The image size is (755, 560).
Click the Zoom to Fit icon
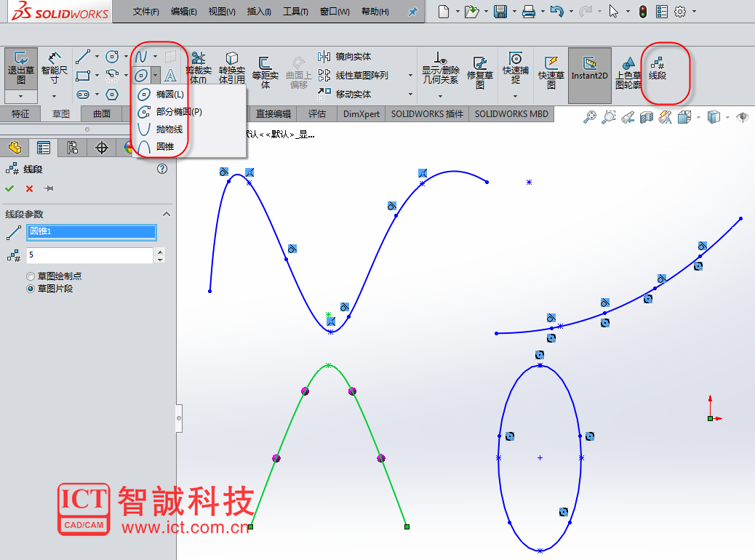pyautogui.click(x=589, y=117)
